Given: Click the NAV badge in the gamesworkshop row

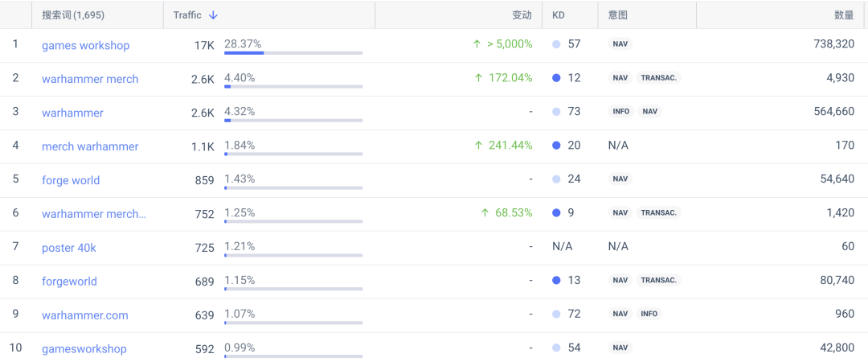Looking at the screenshot, I should tap(620, 348).
